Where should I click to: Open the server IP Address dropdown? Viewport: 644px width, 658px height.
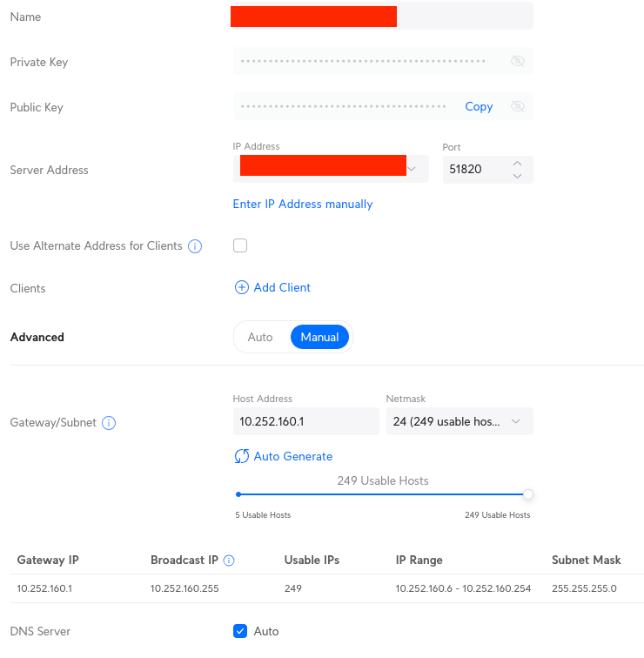pyautogui.click(x=413, y=169)
